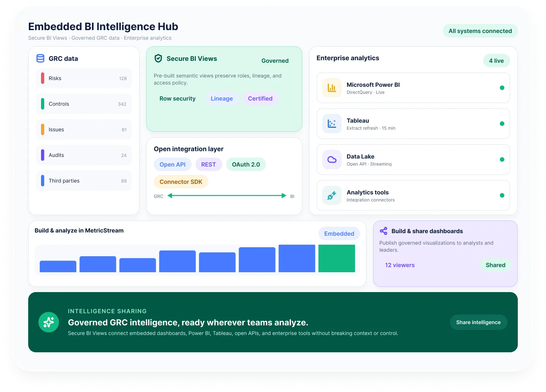Image resolution: width=546 pixels, height=392 pixels.
Task: Open the 12 viewers link
Action: pos(400,265)
